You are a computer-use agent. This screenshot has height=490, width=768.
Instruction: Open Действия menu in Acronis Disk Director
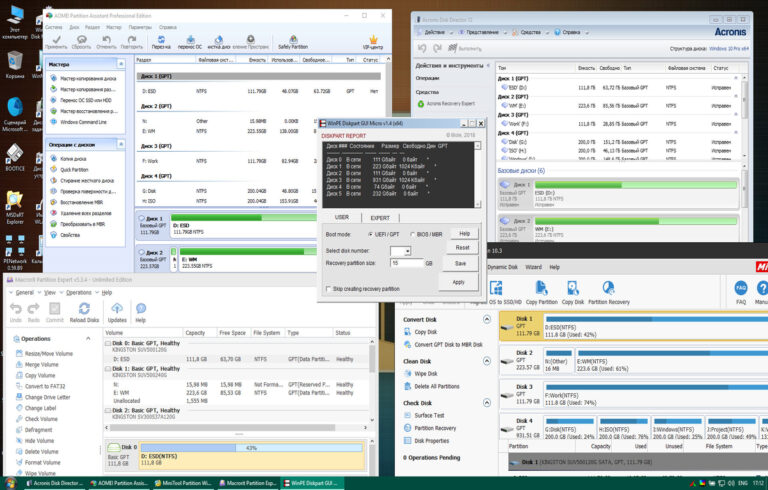pos(435,32)
